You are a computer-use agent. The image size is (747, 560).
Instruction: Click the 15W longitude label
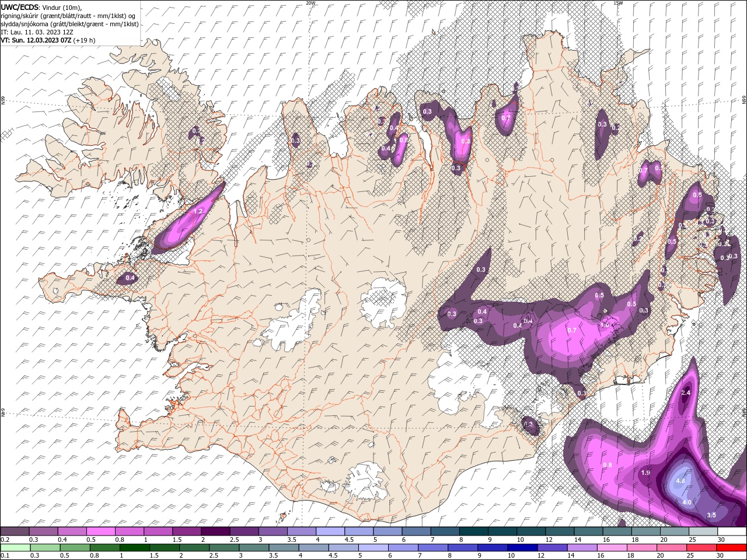[618, 3]
